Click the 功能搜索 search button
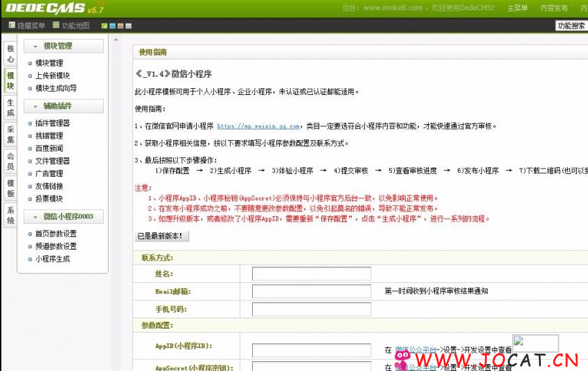 pyautogui.click(x=571, y=26)
